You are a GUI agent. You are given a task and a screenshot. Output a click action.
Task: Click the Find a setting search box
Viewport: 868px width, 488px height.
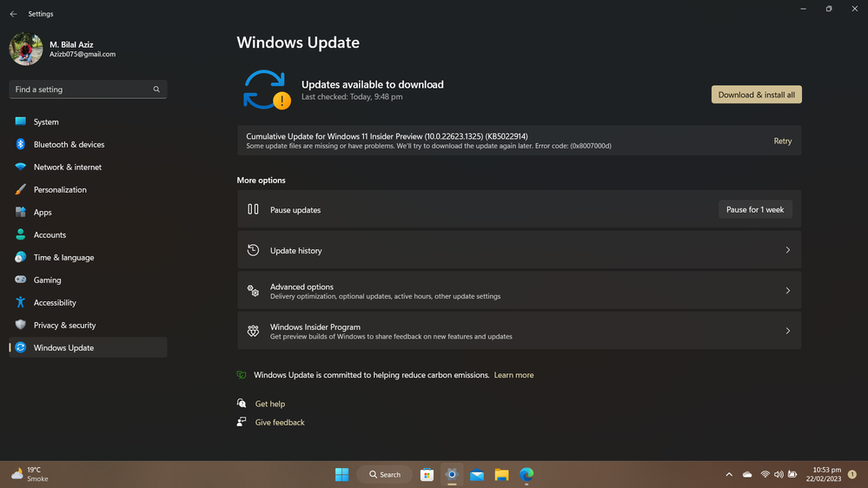[88, 89]
